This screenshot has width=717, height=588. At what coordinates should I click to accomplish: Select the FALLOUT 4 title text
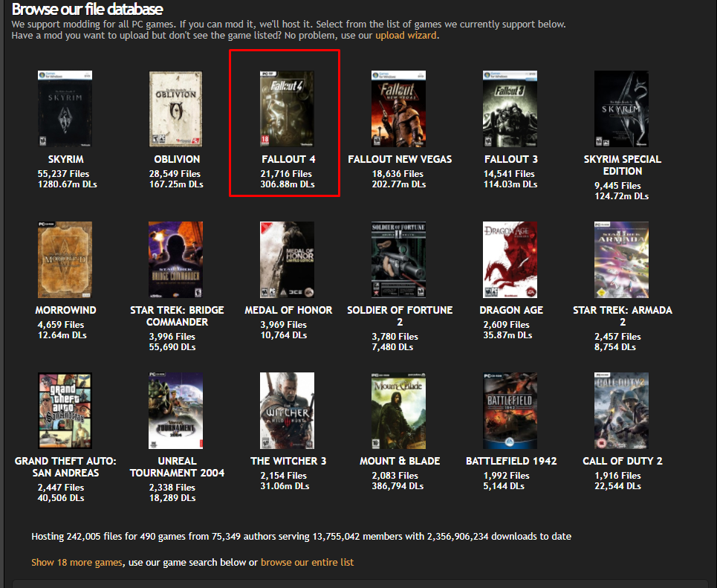point(288,159)
